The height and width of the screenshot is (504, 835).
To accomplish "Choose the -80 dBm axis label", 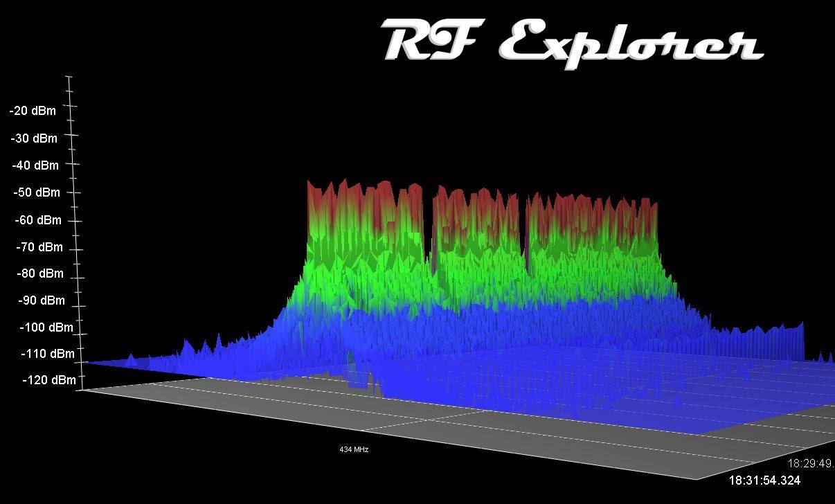I will pos(40,273).
